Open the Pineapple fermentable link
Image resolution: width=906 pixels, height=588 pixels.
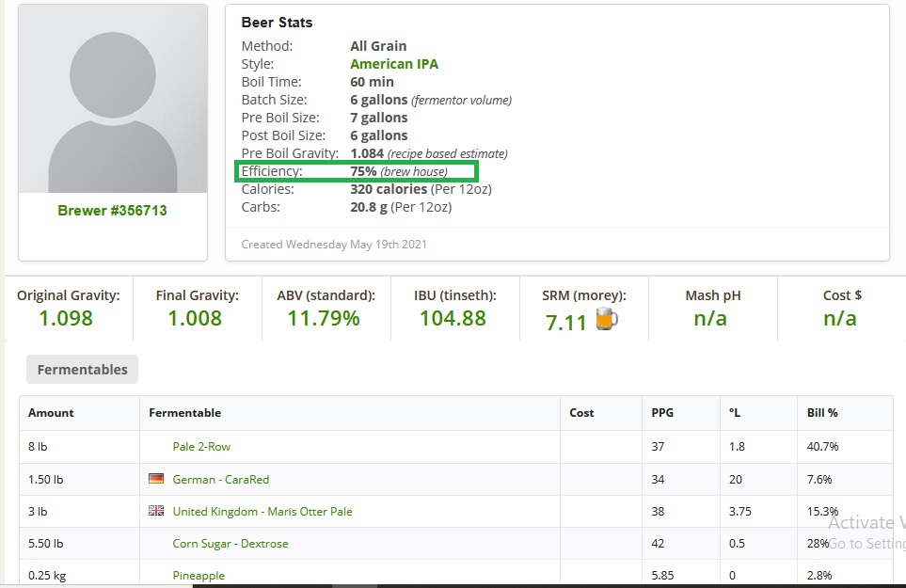pyautogui.click(x=199, y=575)
